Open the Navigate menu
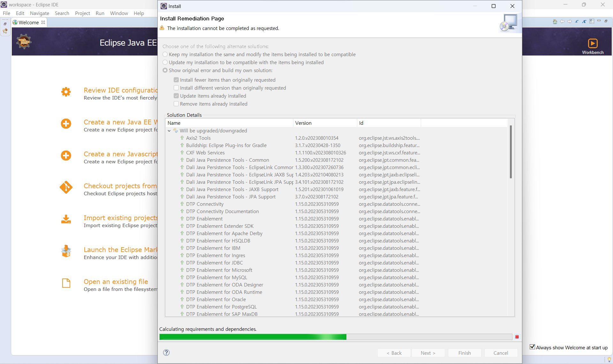 point(40,13)
